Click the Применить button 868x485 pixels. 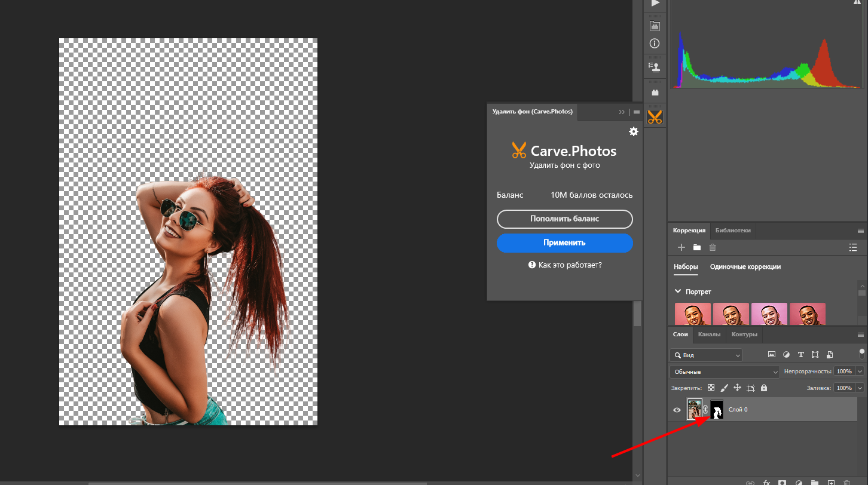[x=564, y=243]
